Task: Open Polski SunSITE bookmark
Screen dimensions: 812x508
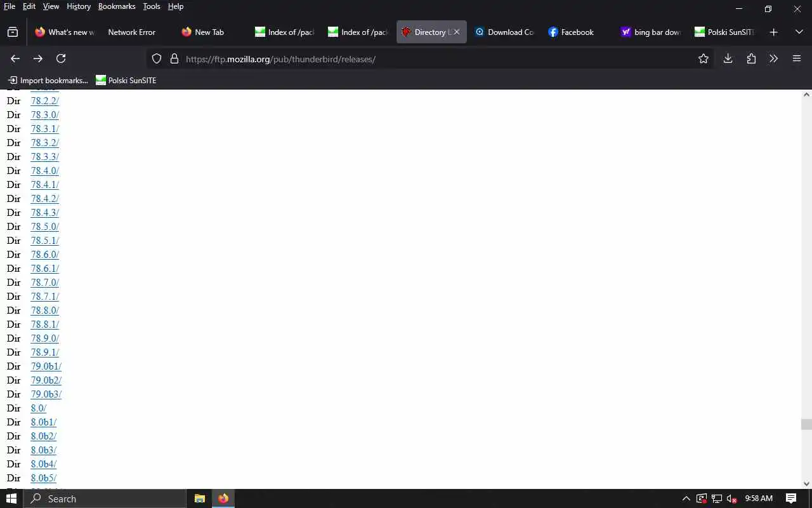Action: tap(126, 80)
